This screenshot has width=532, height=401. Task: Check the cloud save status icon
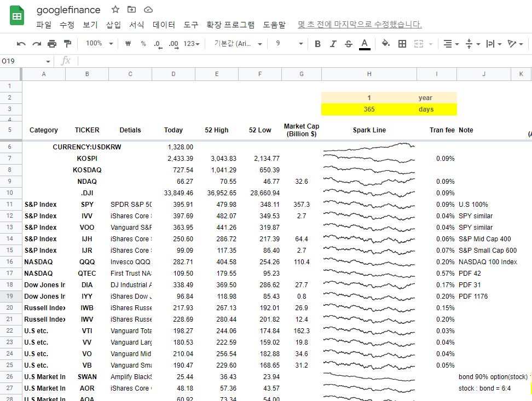pos(148,9)
